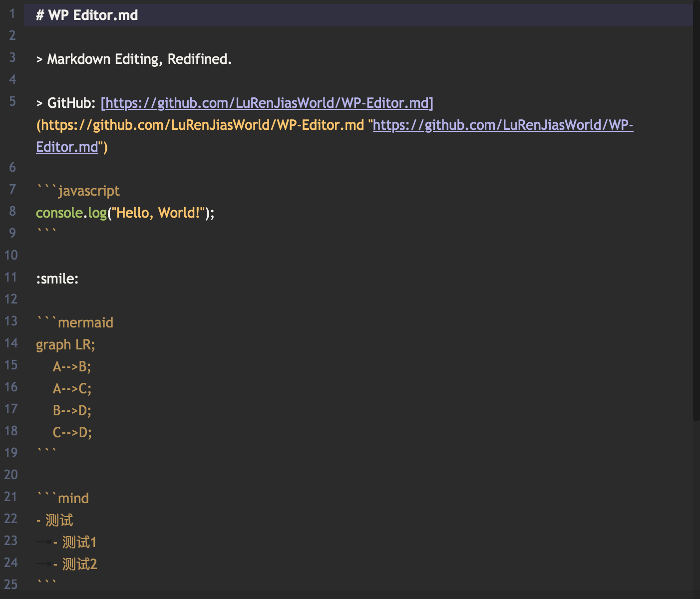700x599 pixels.
Task: Click the 'B-->D;' line
Action: [72, 410]
